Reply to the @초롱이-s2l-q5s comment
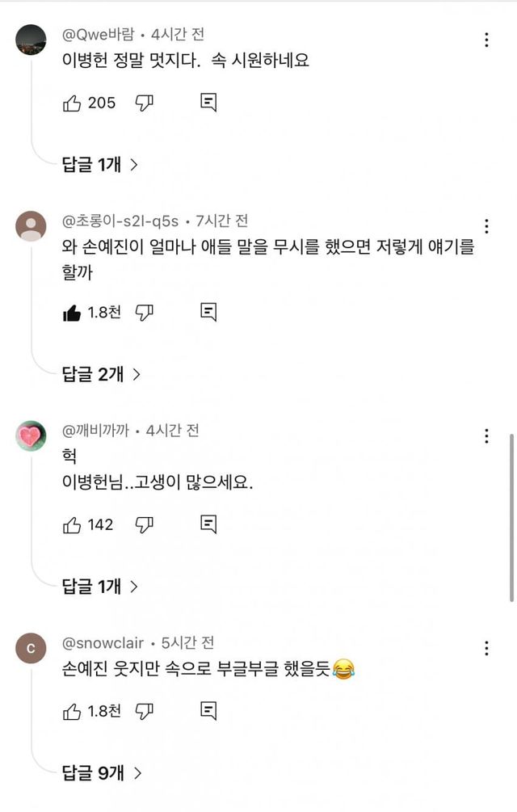This screenshot has width=517, height=812. 208,313
